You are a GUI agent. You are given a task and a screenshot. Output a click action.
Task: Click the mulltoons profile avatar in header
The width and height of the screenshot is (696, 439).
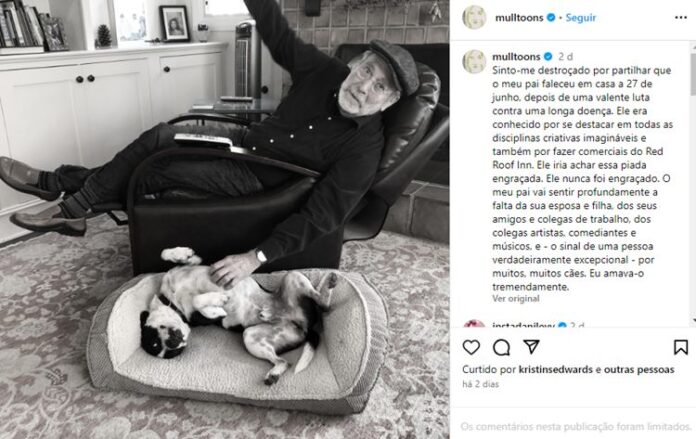[x=474, y=17]
